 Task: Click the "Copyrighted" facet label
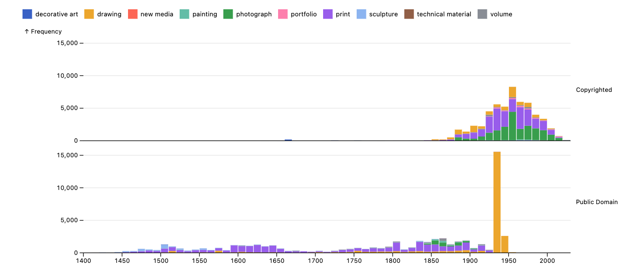(x=594, y=90)
